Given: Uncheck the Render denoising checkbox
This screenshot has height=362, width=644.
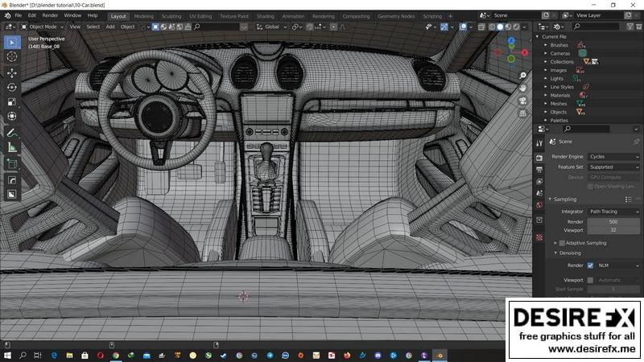Looking at the screenshot, I should (x=590, y=265).
